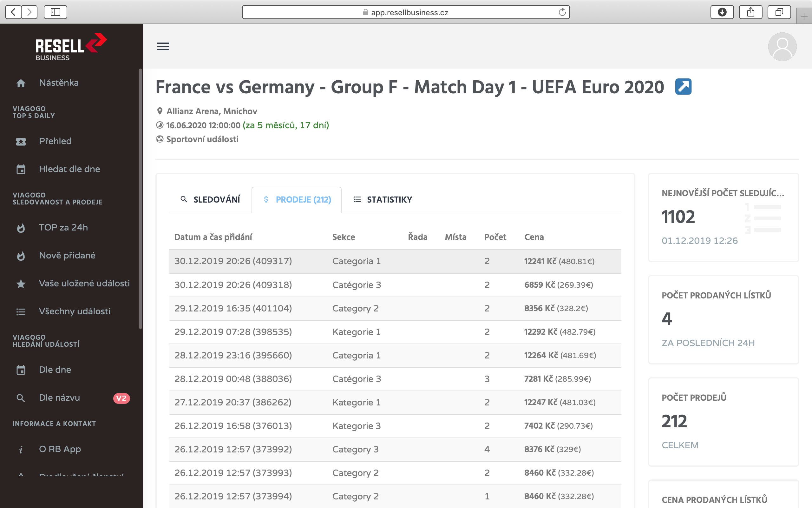Click the Hledat dle dne calendar icon
Viewport: 812px width, 508px height.
pyautogui.click(x=21, y=169)
